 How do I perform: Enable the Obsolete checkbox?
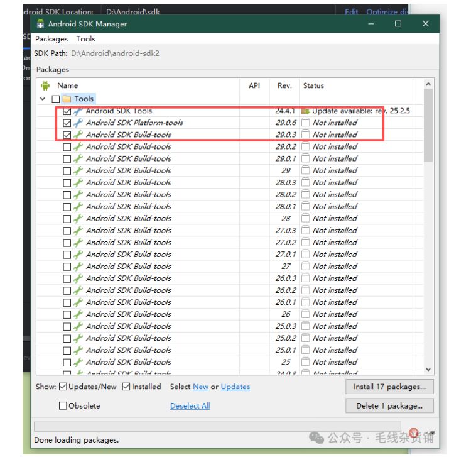63,405
